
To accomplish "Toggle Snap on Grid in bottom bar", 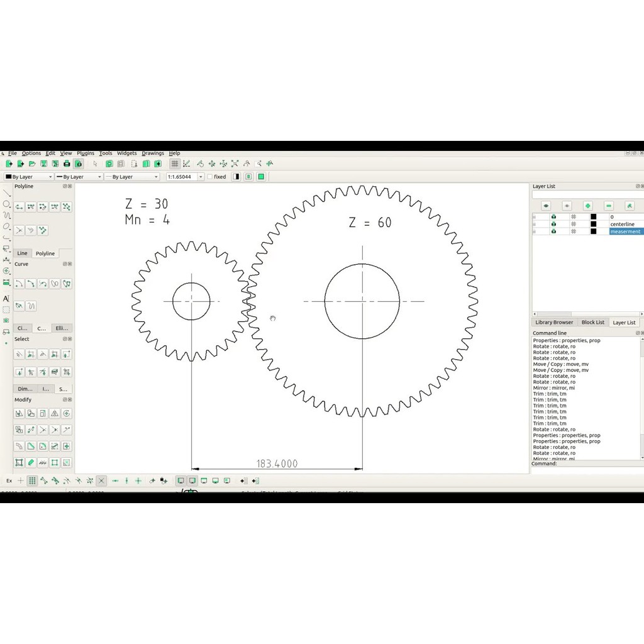I will point(32,480).
